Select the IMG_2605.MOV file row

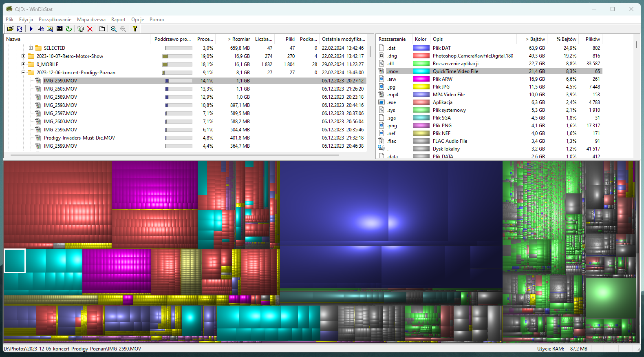[60, 89]
